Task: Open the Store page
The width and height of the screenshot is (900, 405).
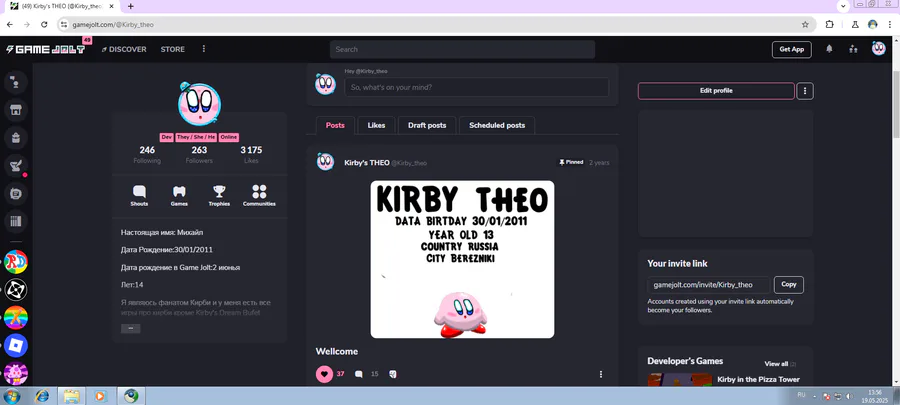Action: click(173, 49)
